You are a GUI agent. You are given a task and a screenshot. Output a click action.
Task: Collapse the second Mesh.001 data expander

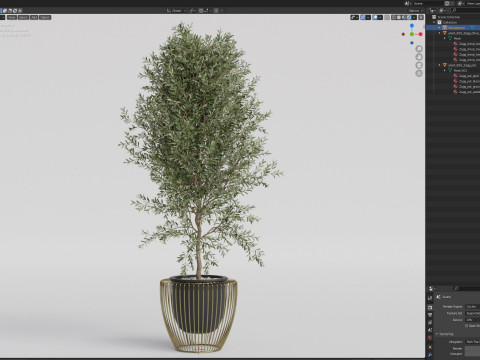[445, 70]
